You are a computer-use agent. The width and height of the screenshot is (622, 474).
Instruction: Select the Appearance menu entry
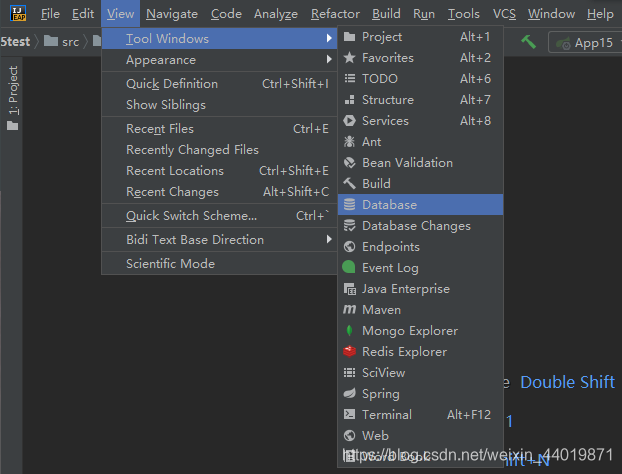pos(219,60)
